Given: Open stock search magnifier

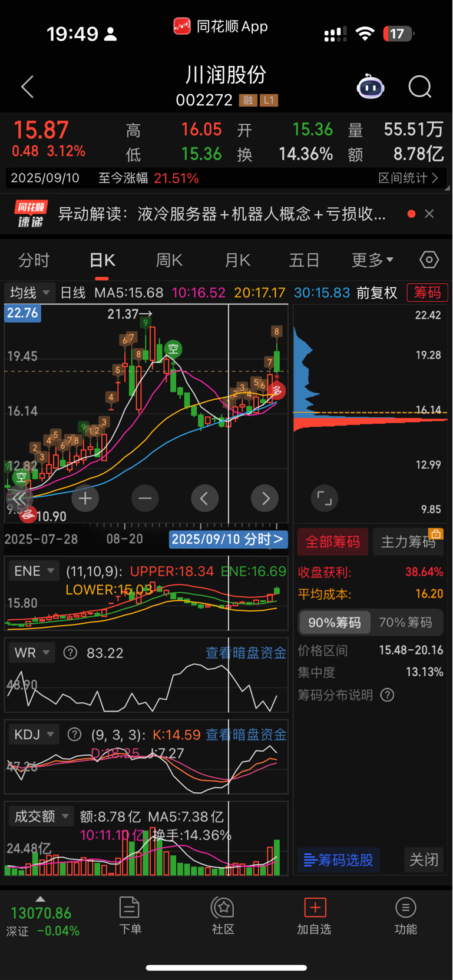Looking at the screenshot, I should click(420, 87).
